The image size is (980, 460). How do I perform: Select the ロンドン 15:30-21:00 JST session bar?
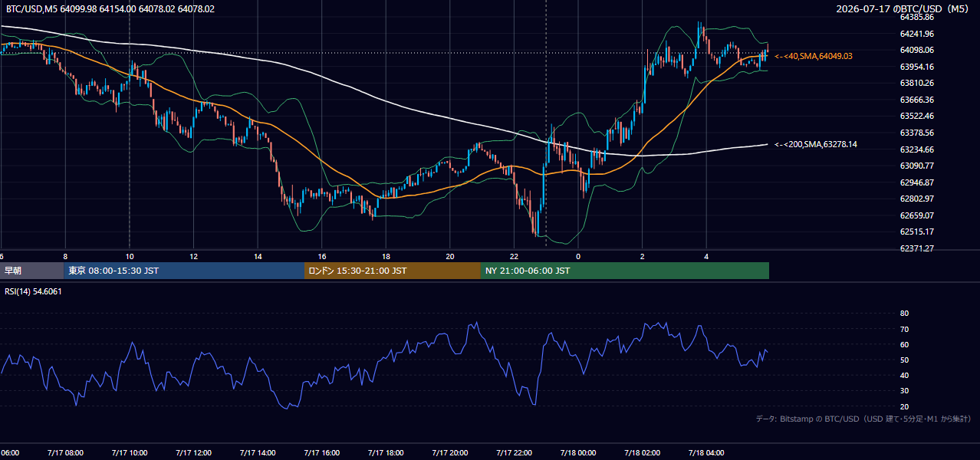tap(393, 271)
